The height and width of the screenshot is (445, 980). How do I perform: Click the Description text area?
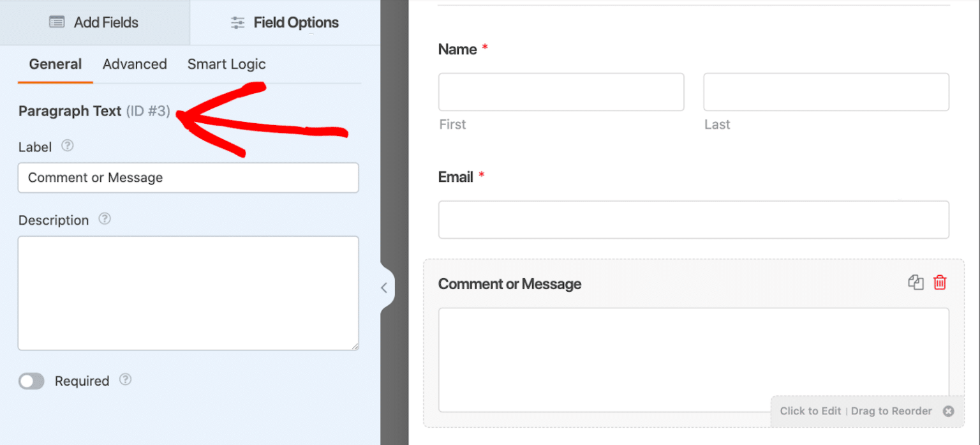pos(188,292)
